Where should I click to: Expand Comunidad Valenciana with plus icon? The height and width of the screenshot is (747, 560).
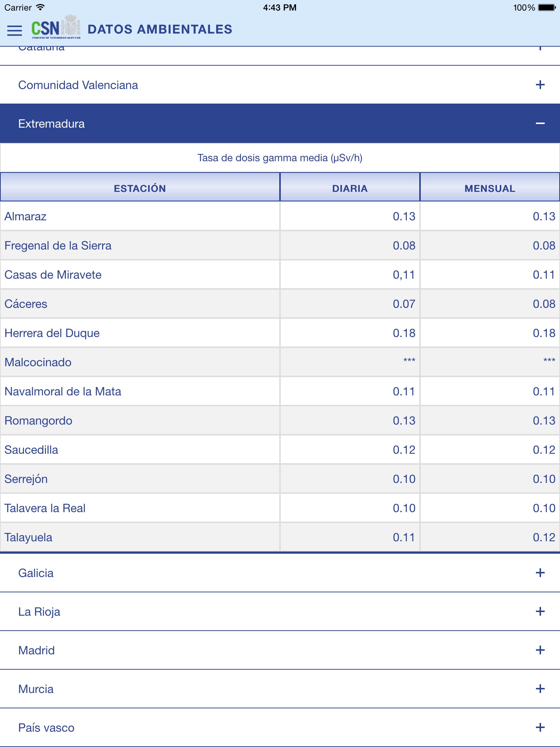[540, 85]
